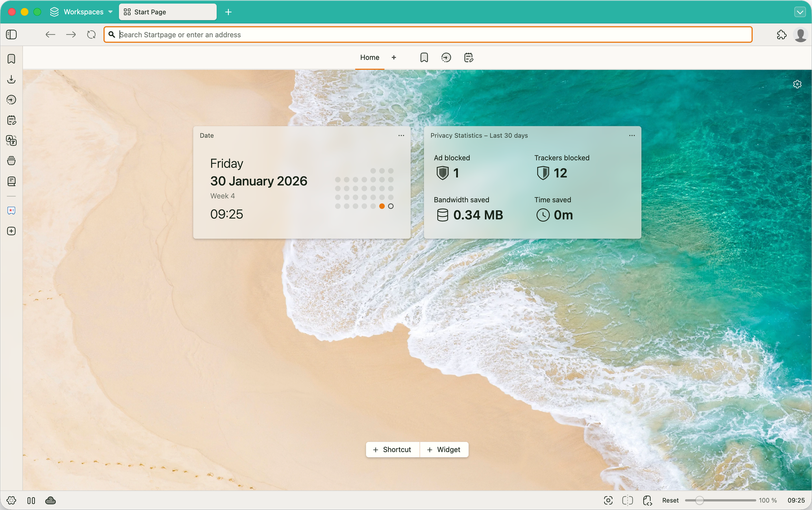This screenshot has height=510, width=812.
Task: Open browser extensions via the puzzle icon
Action: (781, 35)
